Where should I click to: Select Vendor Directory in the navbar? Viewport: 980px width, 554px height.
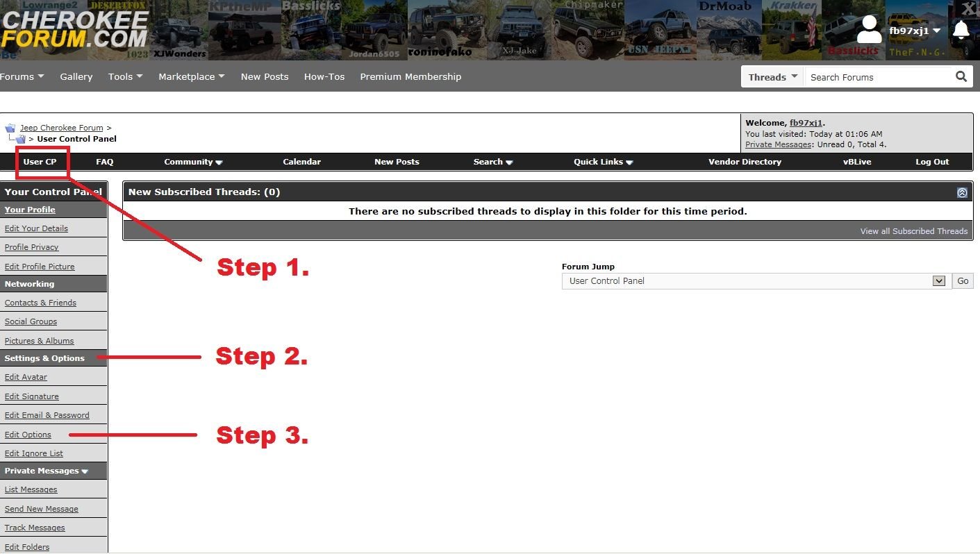(x=745, y=162)
